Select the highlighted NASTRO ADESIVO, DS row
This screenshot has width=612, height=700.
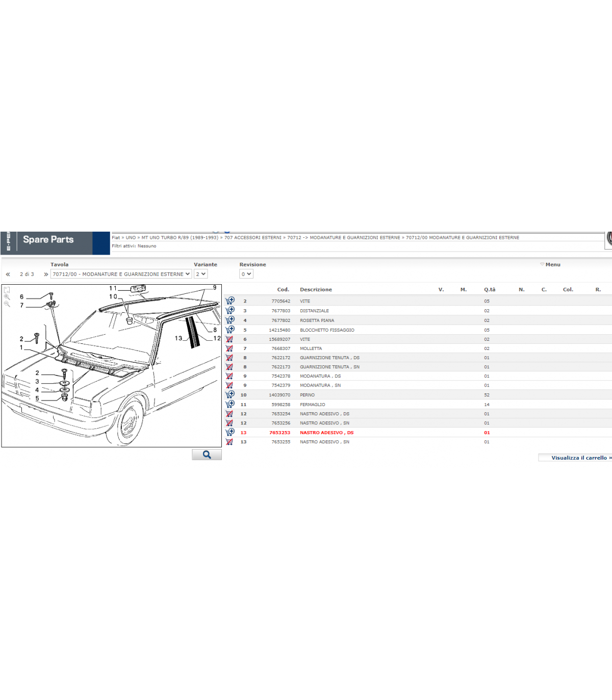tap(326, 433)
